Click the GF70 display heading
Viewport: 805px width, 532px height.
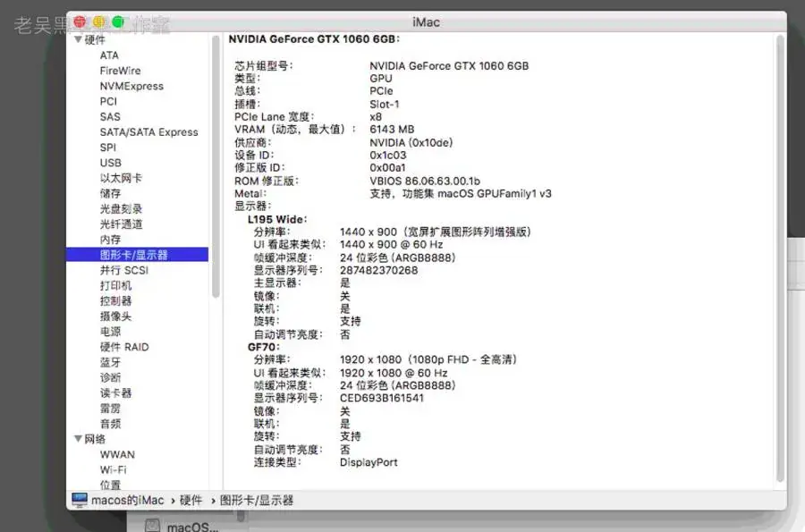click(263, 347)
